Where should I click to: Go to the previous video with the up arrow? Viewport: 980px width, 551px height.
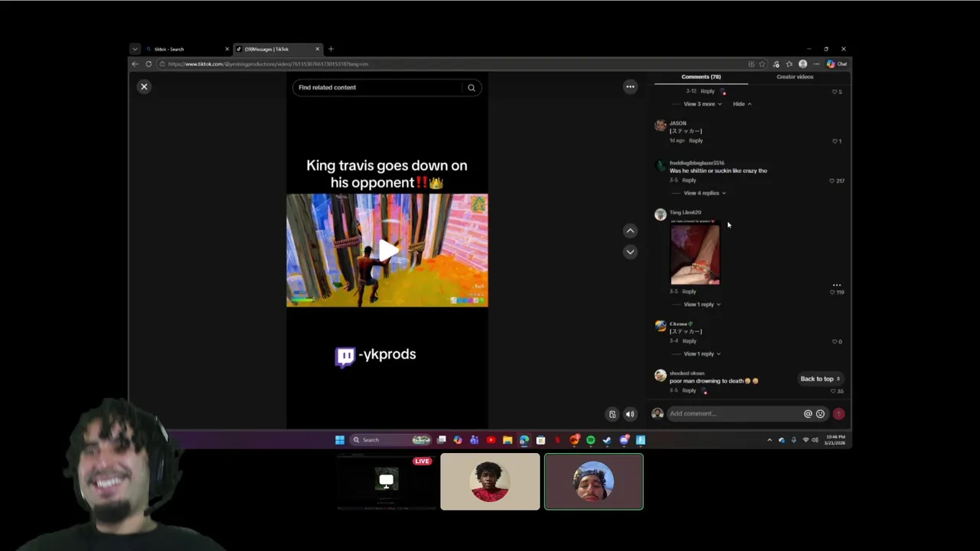point(630,230)
